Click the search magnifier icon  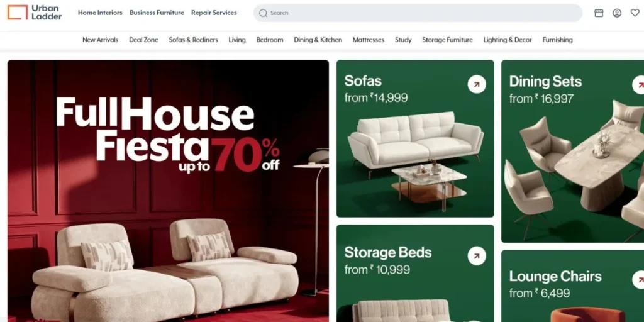click(264, 13)
